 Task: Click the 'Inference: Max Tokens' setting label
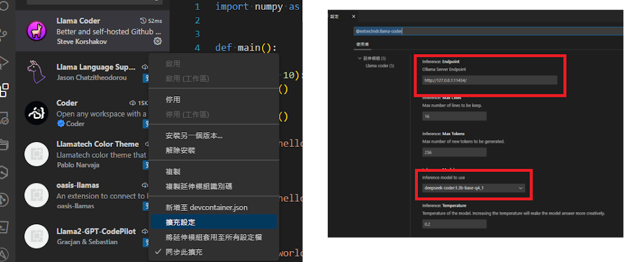[x=443, y=134]
